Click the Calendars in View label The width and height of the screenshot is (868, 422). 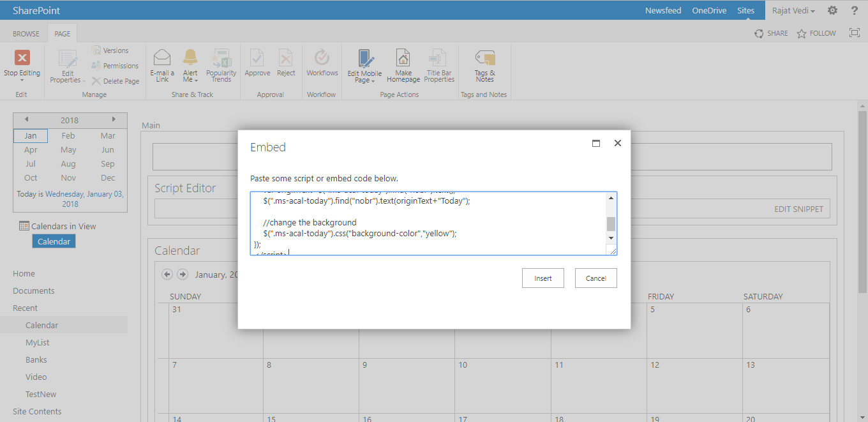(64, 226)
